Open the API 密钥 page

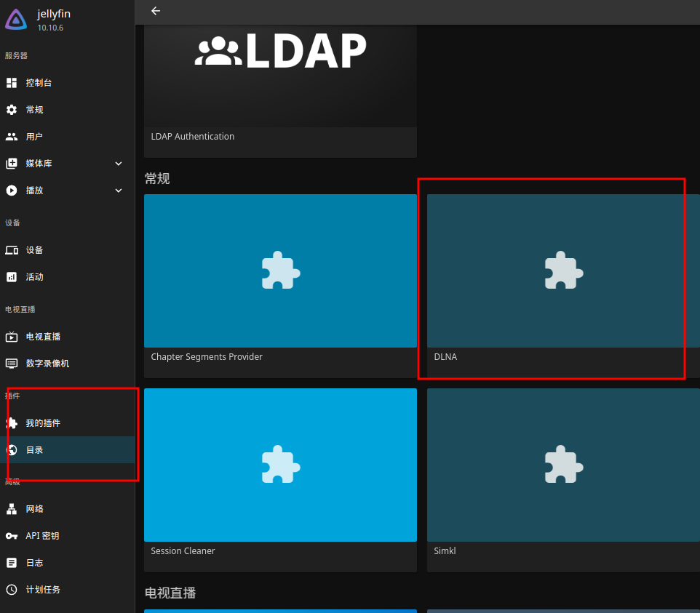coord(68,536)
